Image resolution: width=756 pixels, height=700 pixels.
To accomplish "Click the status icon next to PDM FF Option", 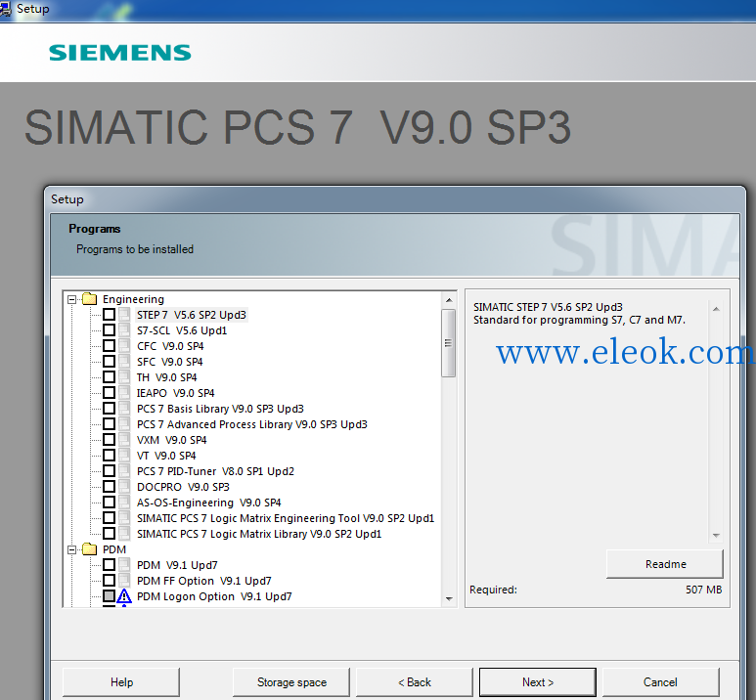I will tap(124, 581).
